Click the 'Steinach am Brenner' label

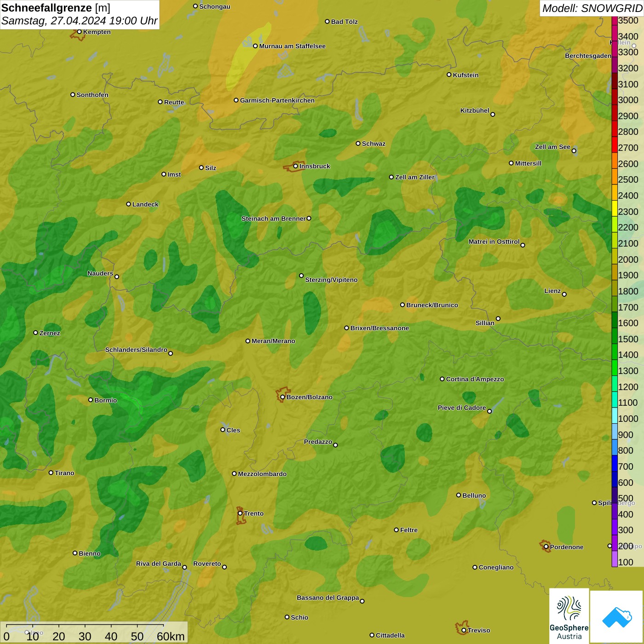[x=274, y=218]
